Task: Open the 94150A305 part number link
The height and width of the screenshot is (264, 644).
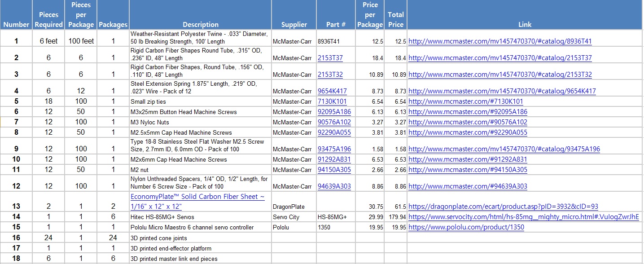Action: coord(334,170)
